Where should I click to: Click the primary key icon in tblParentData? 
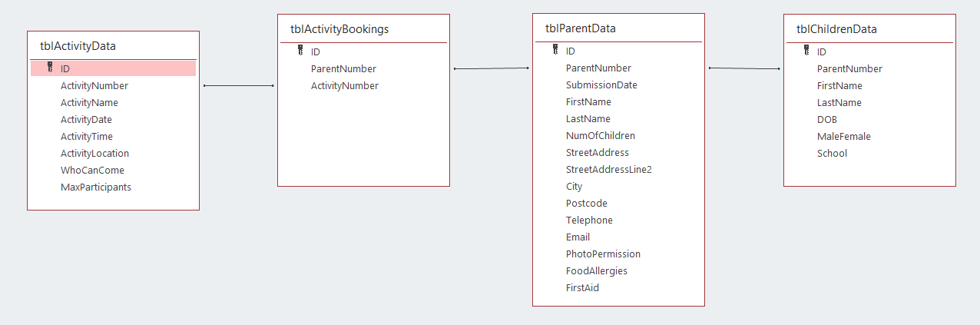(x=555, y=51)
